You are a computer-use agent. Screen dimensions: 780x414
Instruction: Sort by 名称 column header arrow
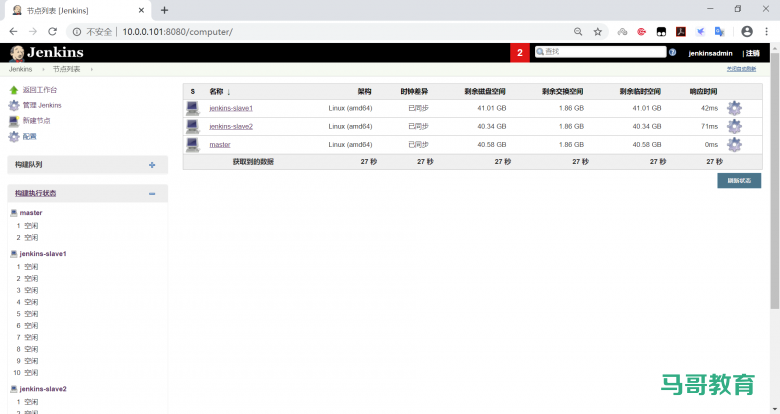pos(228,92)
